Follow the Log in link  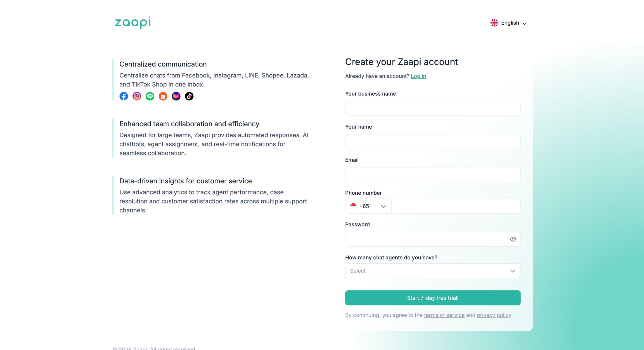pos(418,76)
